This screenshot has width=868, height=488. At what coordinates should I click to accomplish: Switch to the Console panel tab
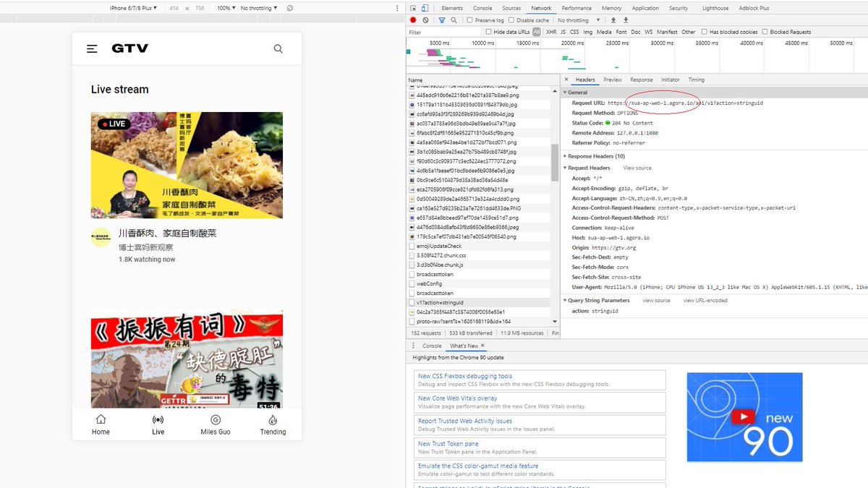point(482,8)
